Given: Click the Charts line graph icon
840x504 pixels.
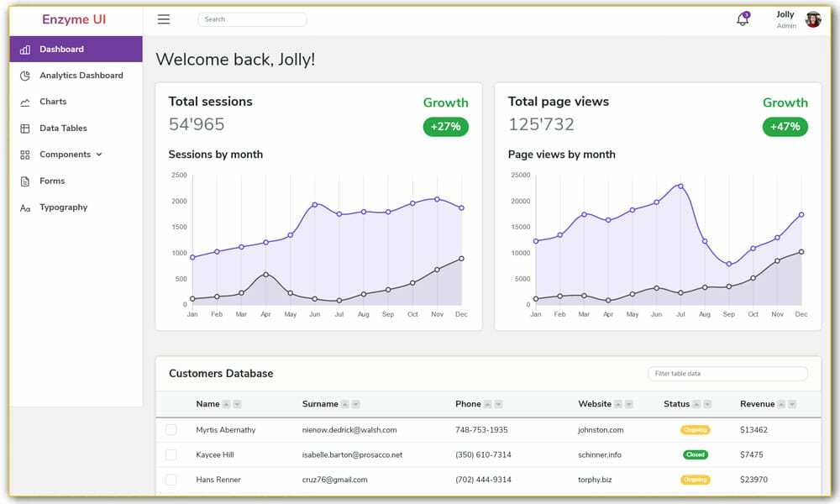Looking at the screenshot, I should click(x=25, y=102).
